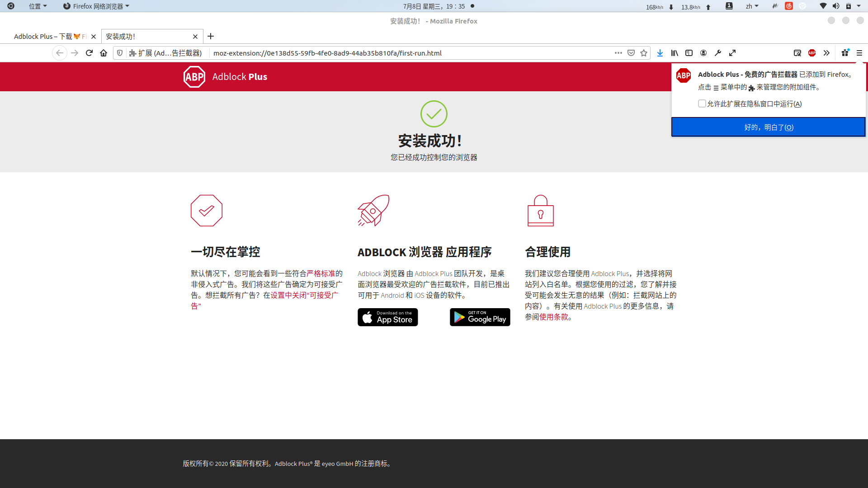Open a new tab with plus button
The image size is (868, 488).
click(x=211, y=36)
